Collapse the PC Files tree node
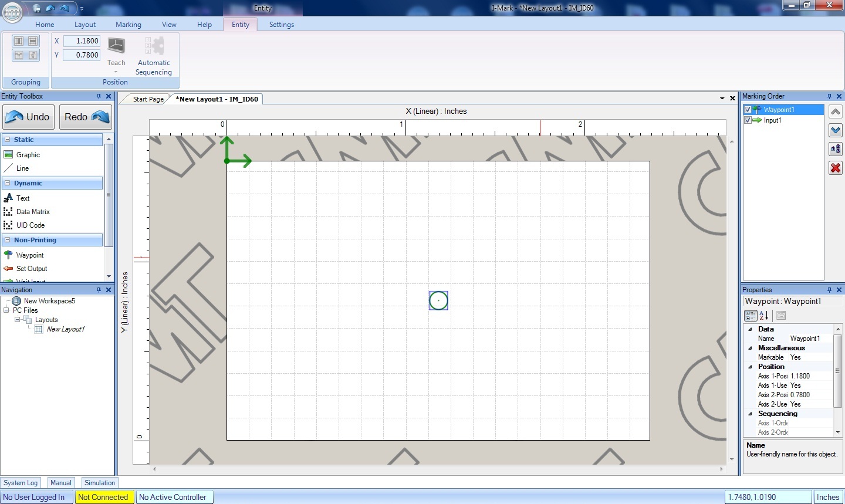This screenshot has height=504, width=845. [6, 310]
